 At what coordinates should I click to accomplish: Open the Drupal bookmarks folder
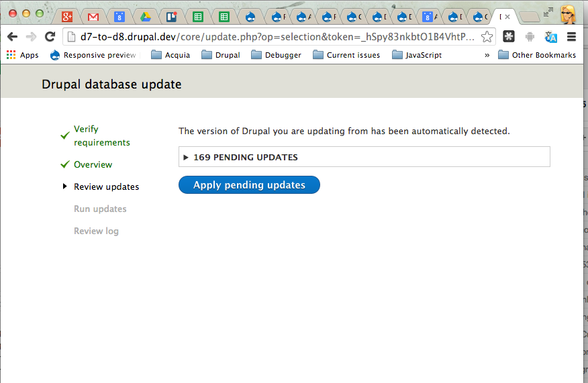pyautogui.click(x=220, y=55)
